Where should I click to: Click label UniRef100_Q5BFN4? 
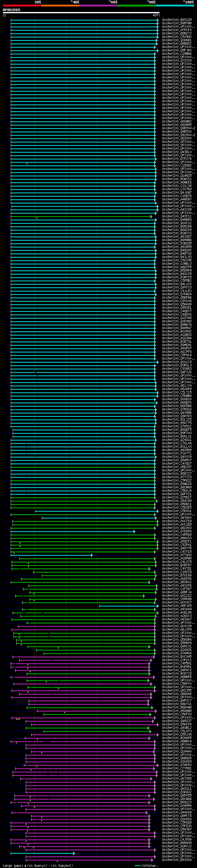177,297
